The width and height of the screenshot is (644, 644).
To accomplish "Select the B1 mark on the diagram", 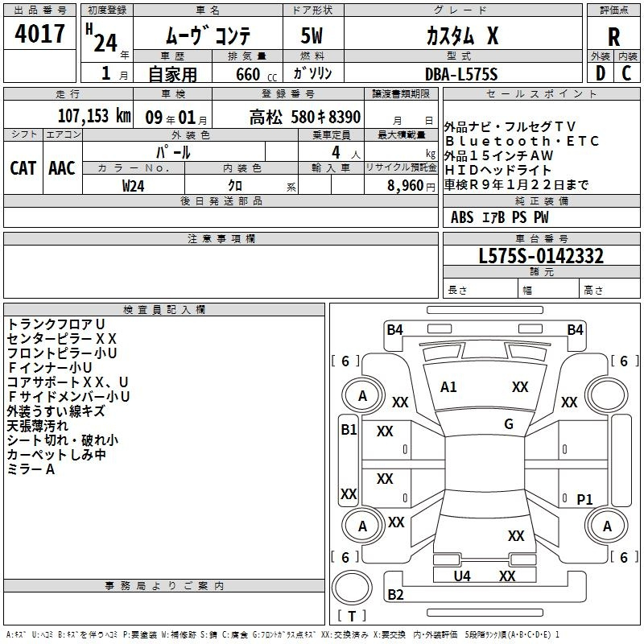I will [x=349, y=430].
